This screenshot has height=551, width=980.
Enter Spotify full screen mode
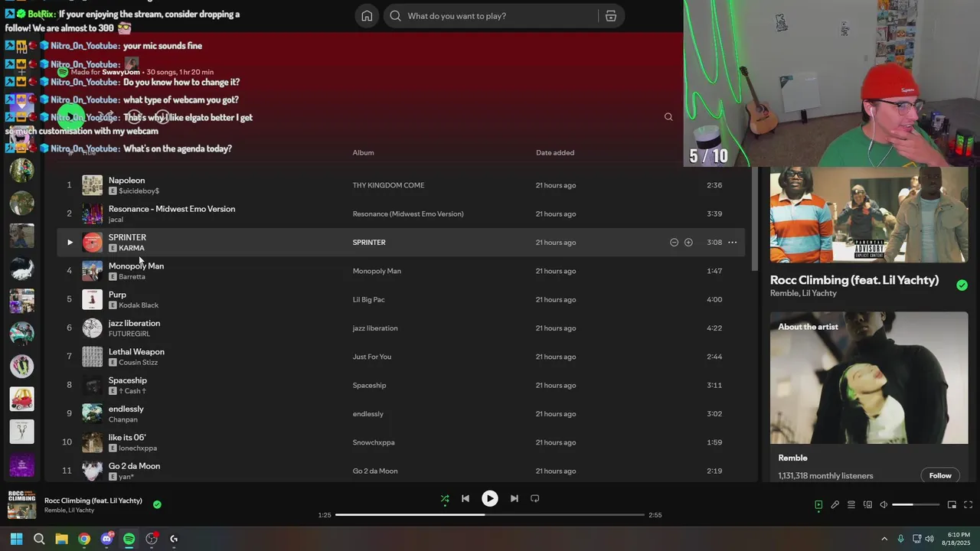968,505
